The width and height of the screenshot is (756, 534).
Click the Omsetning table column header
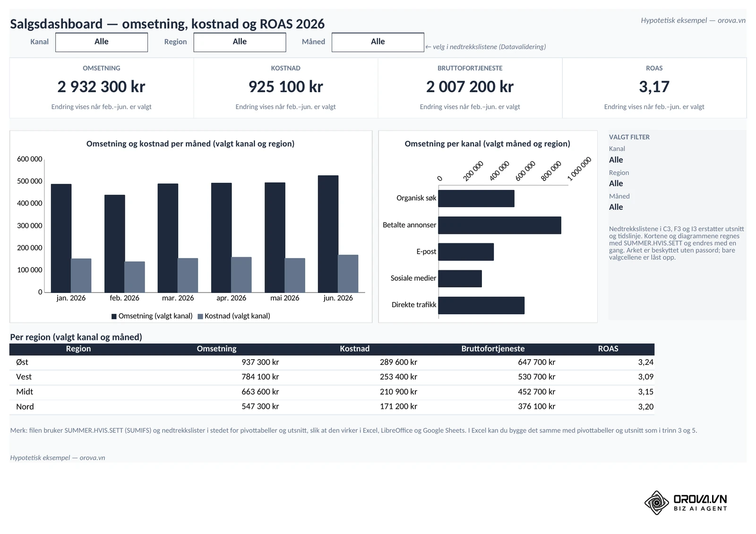tap(216, 349)
